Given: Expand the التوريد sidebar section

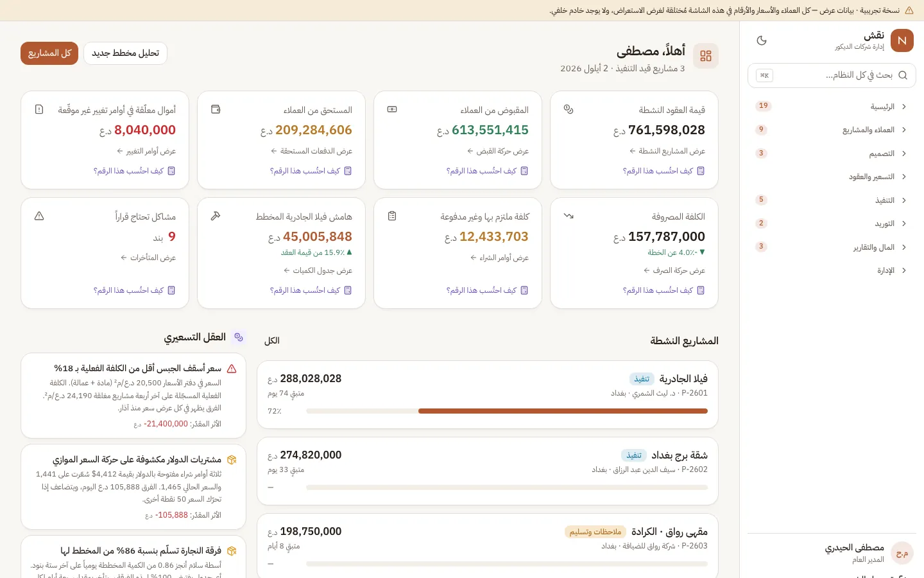Looking at the screenshot, I should (832, 223).
